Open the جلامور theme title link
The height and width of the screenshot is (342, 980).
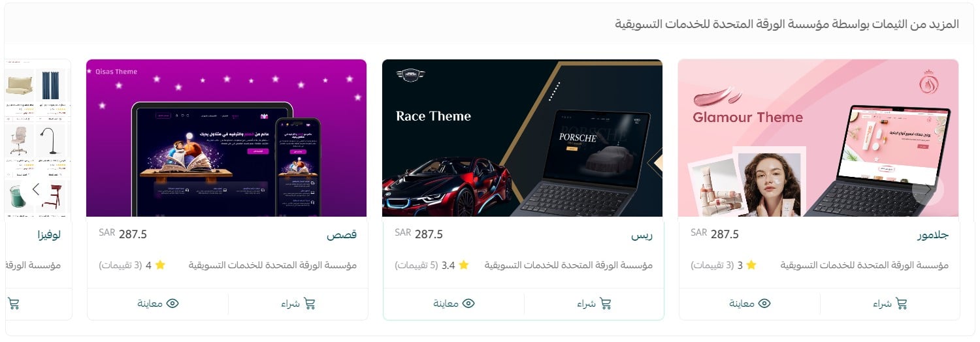click(x=932, y=235)
